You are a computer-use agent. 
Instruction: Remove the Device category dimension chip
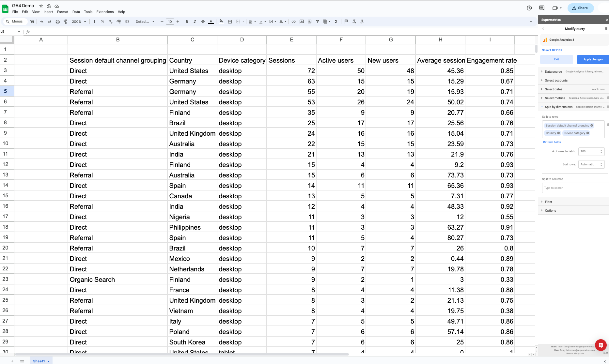click(587, 133)
